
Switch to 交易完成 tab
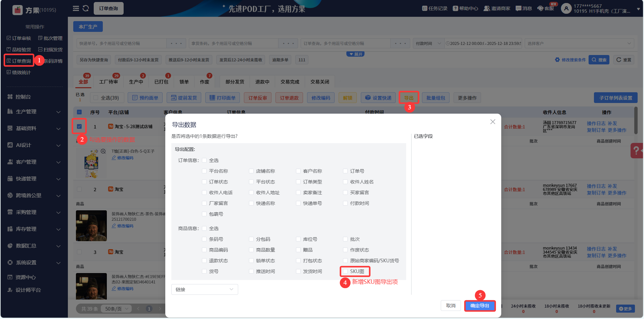[x=290, y=82]
